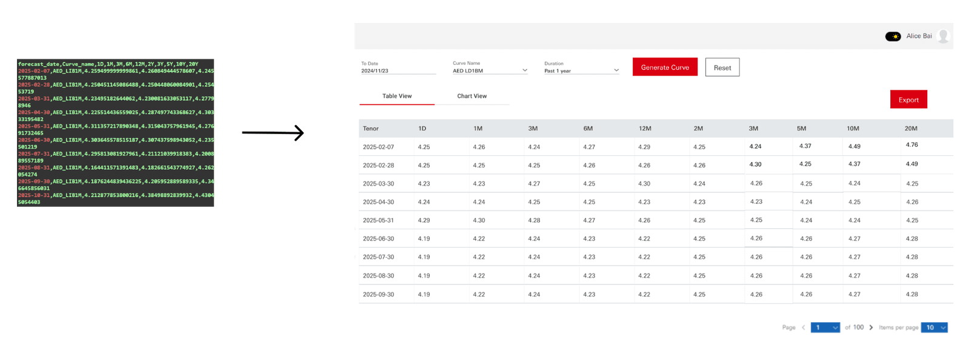Click the Tenor column header
This screenshot has height=361, width=980.
point(371,129)
